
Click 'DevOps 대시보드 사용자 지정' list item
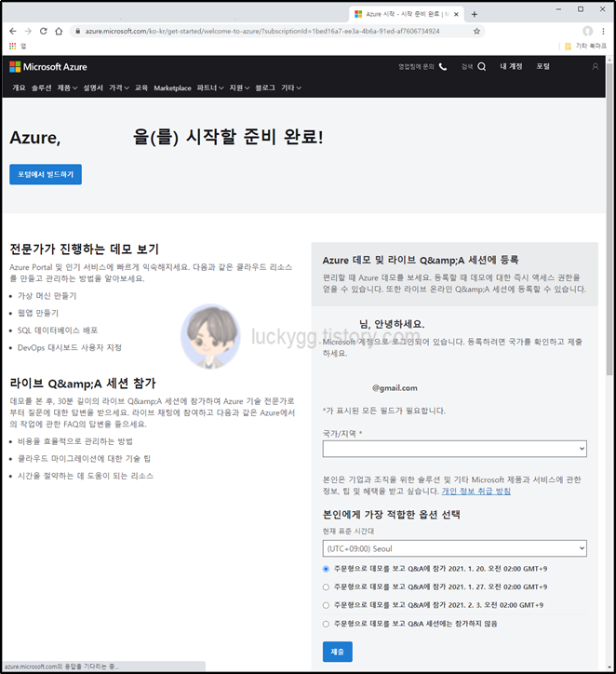coord(70,347)
